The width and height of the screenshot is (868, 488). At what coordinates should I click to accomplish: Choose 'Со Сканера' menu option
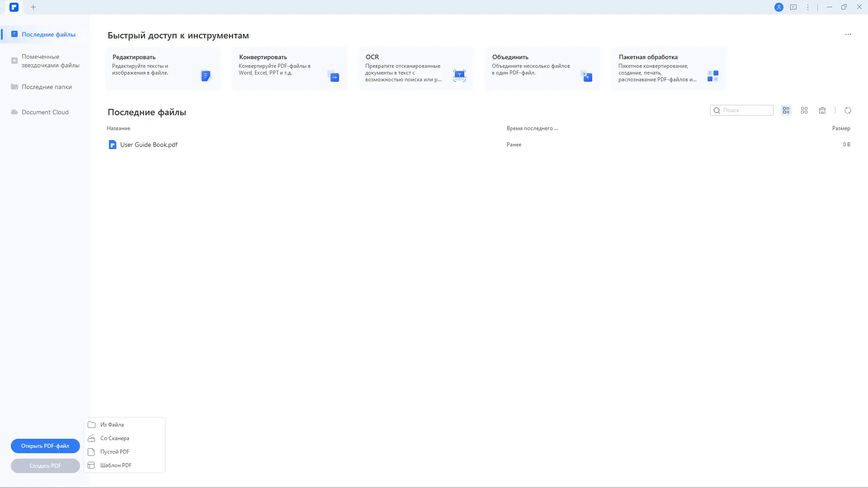[115, 438]
